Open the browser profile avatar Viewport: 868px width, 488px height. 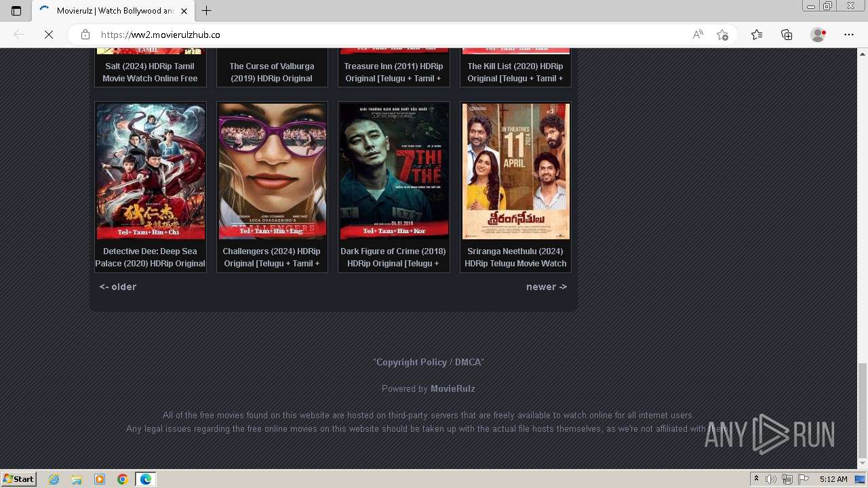click(x=818, y=35)
